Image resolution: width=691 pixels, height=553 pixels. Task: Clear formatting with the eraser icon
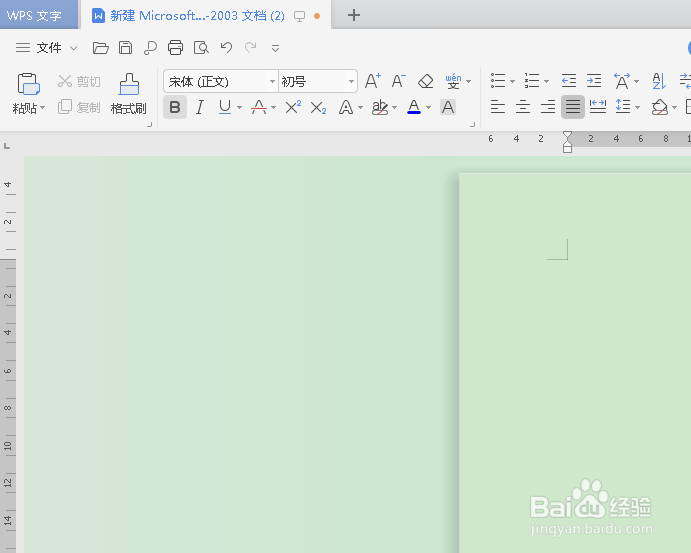[x=426, y=82]
